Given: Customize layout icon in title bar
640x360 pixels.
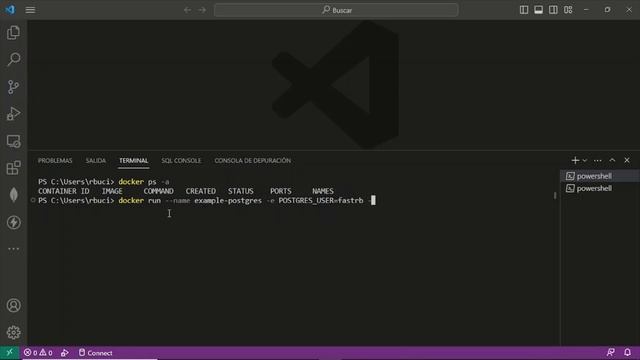Looking at the screenshot, I should pyautogui.click(x=568, y=10).
